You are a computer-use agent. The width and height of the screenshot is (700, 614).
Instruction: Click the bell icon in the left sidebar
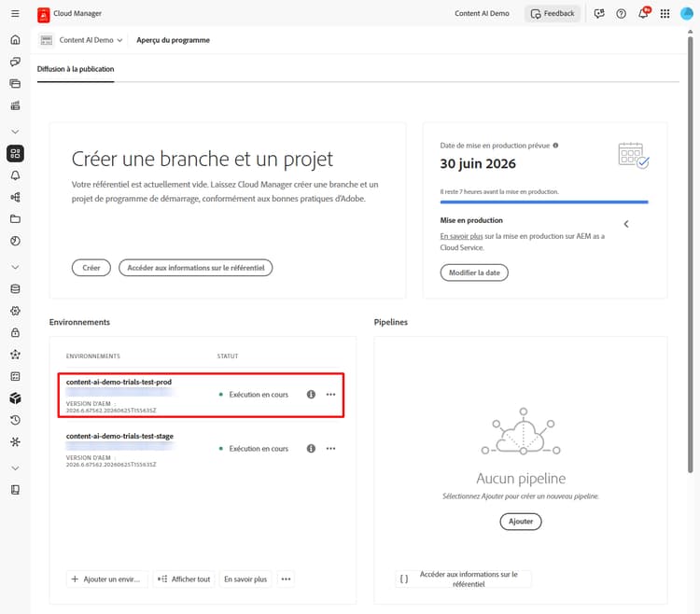(x=15, y=175)
